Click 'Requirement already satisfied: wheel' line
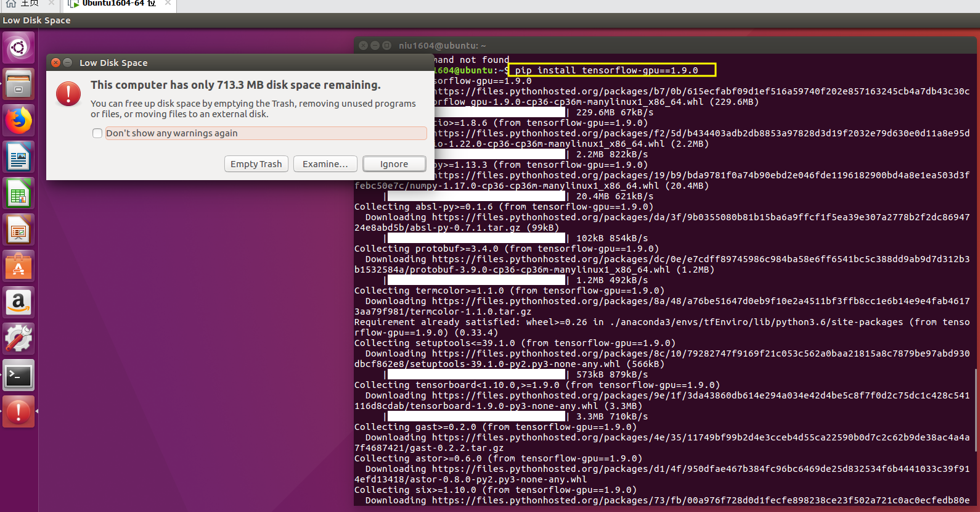This screenshot has width=980, height=512. tap(662, 322)
